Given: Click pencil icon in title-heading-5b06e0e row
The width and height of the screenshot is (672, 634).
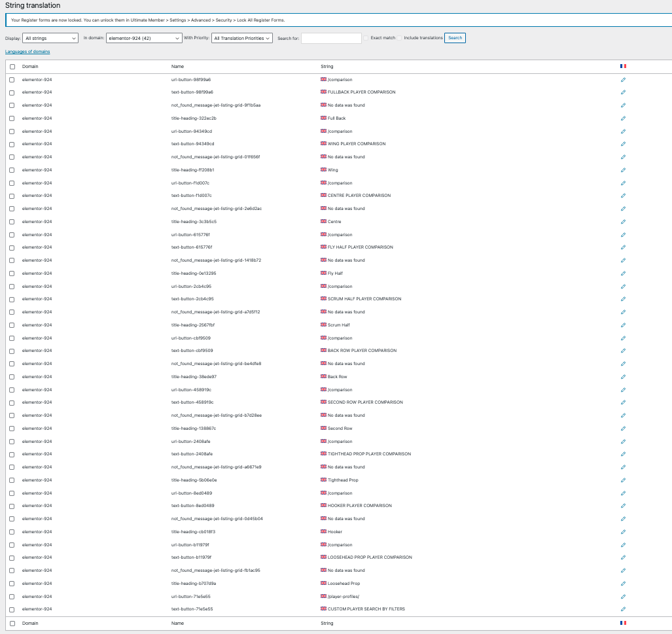Looking at the screenshot, I should pos(623,480).
